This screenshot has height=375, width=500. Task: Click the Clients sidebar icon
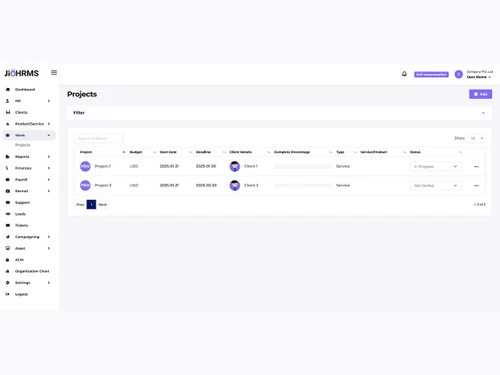[8, 112]
